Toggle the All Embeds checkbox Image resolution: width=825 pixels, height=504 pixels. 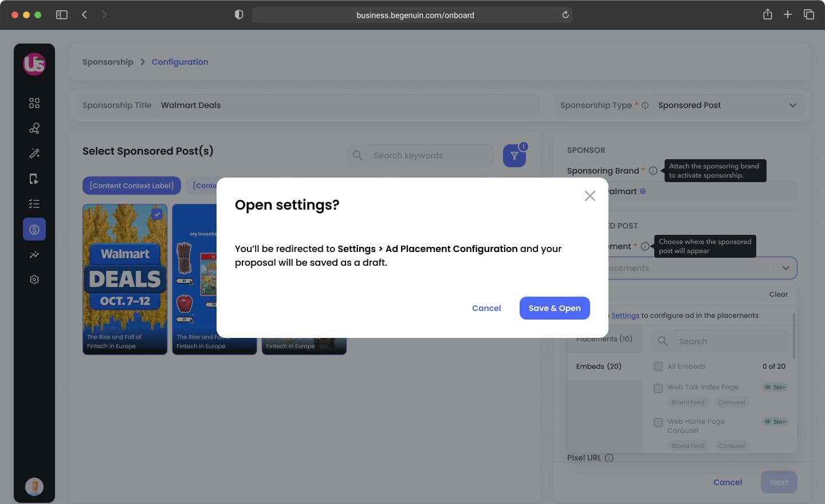point(658,367)
